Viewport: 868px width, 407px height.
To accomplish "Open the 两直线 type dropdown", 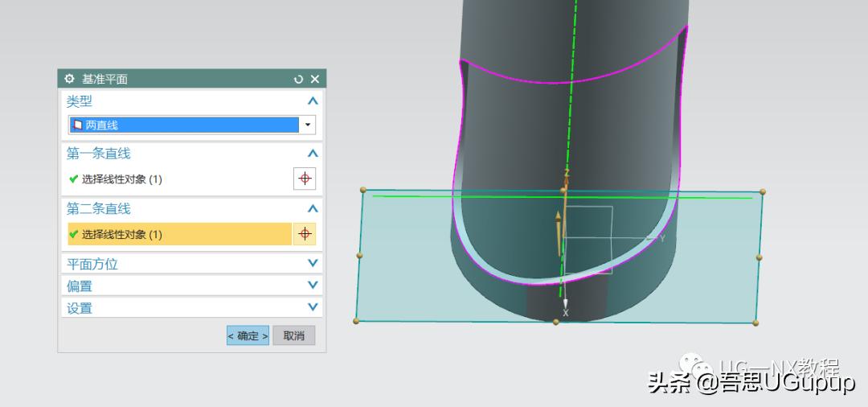I will pos(307,125).
